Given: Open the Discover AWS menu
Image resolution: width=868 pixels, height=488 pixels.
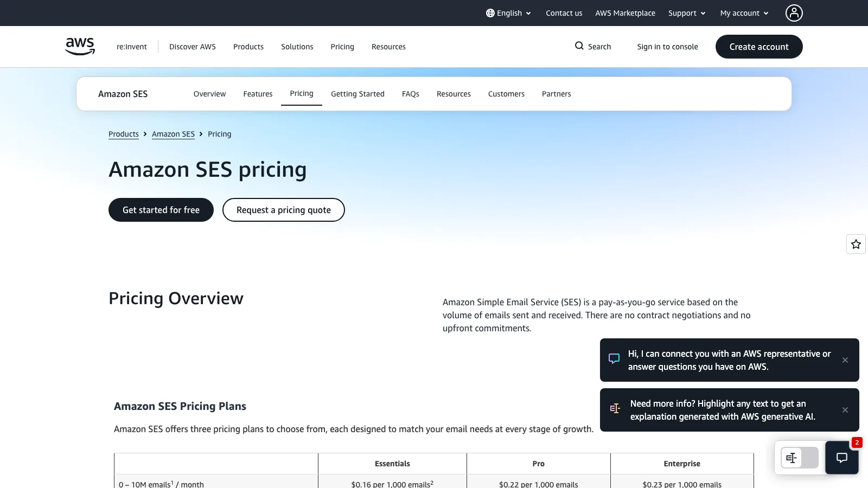Looking at the screenshot, I should click(x=193, y=47).
